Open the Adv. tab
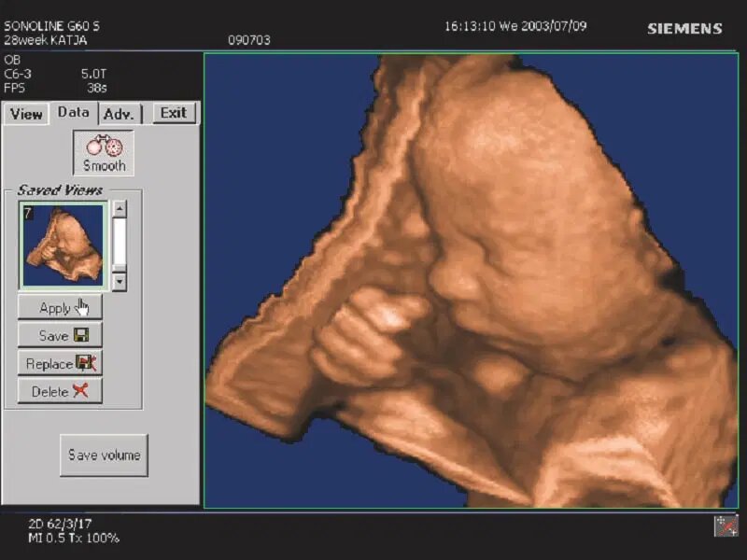The width and height of the screenshot is (747, 560). click(x=120, y=114)
